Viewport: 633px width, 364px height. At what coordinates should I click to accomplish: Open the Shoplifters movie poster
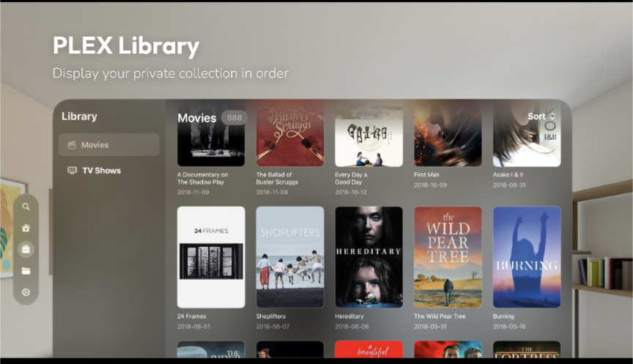(290, 258)
